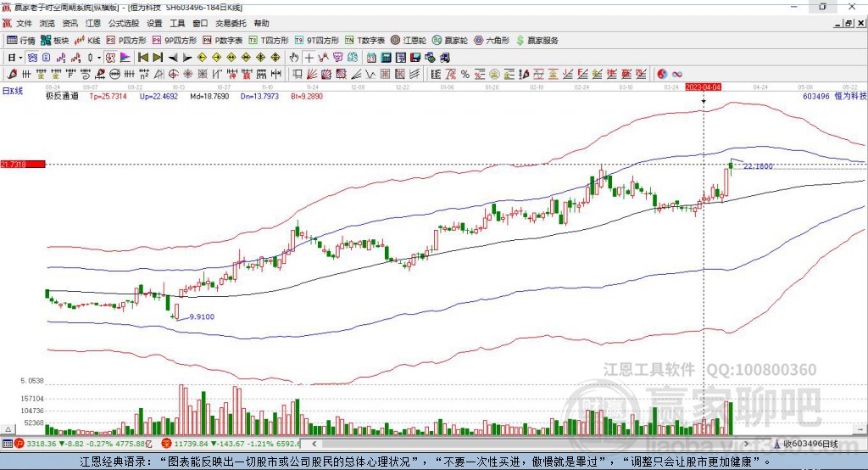868x470 pixels.
Task: Click the Md=18.7690 value
Action: [209, 97]
